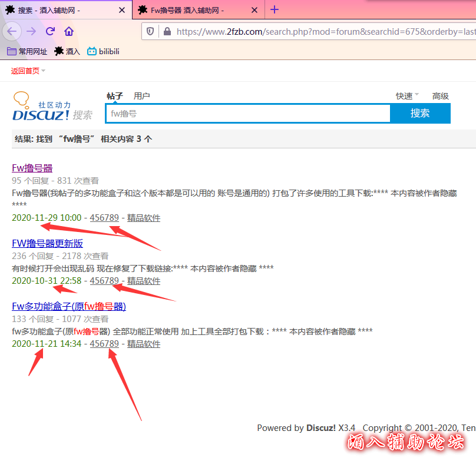Click the Discuz! 搜索 logo
The image size is (476, 461).
tap(52, 106)
